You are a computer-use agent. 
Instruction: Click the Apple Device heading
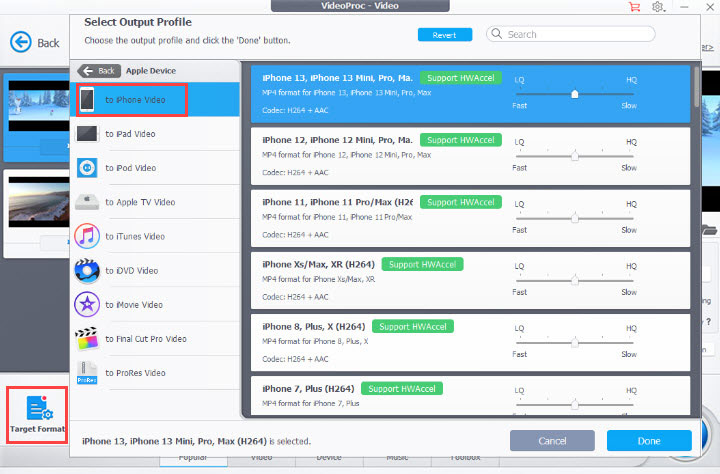pos(151,71)
